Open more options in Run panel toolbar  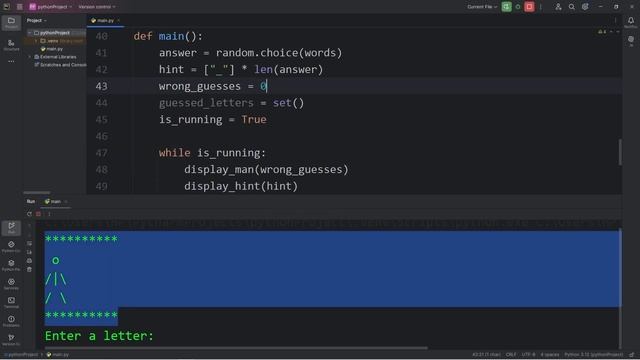click(x=49, y=214)
